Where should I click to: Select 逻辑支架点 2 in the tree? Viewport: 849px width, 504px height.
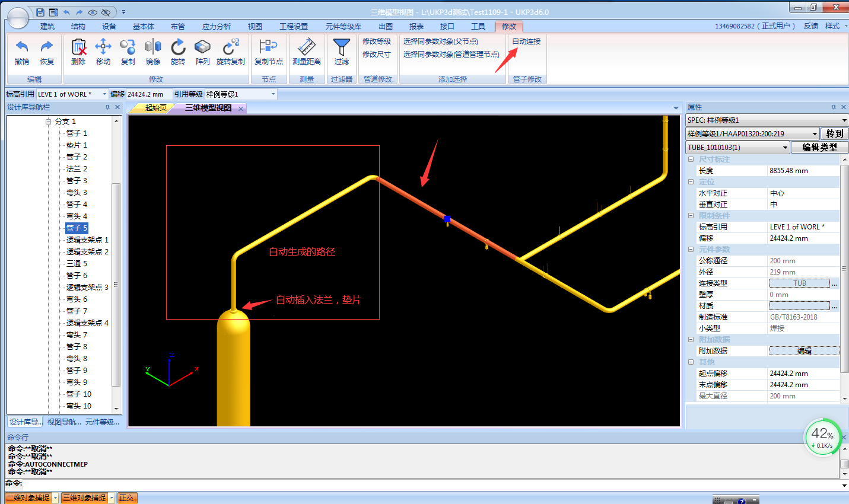[x=87, y=252]
